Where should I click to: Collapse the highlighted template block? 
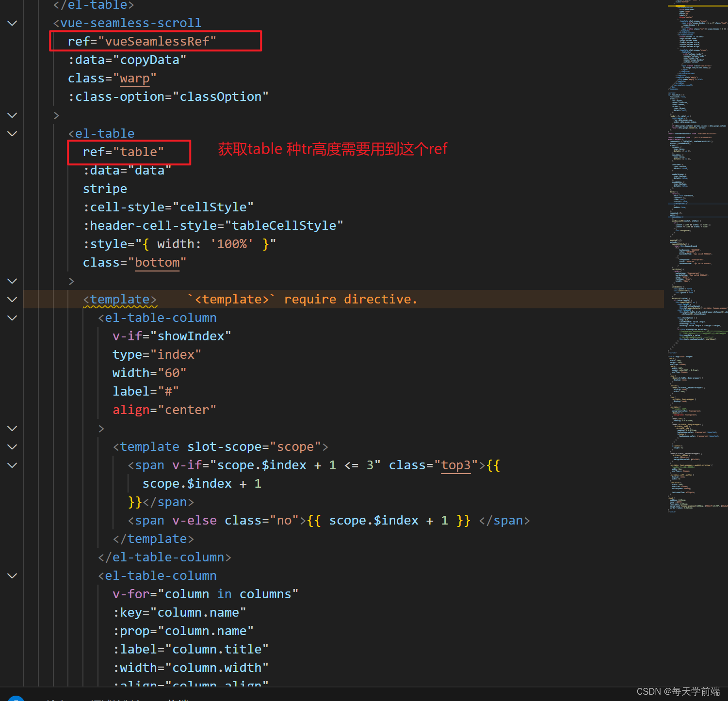[12, 299]
